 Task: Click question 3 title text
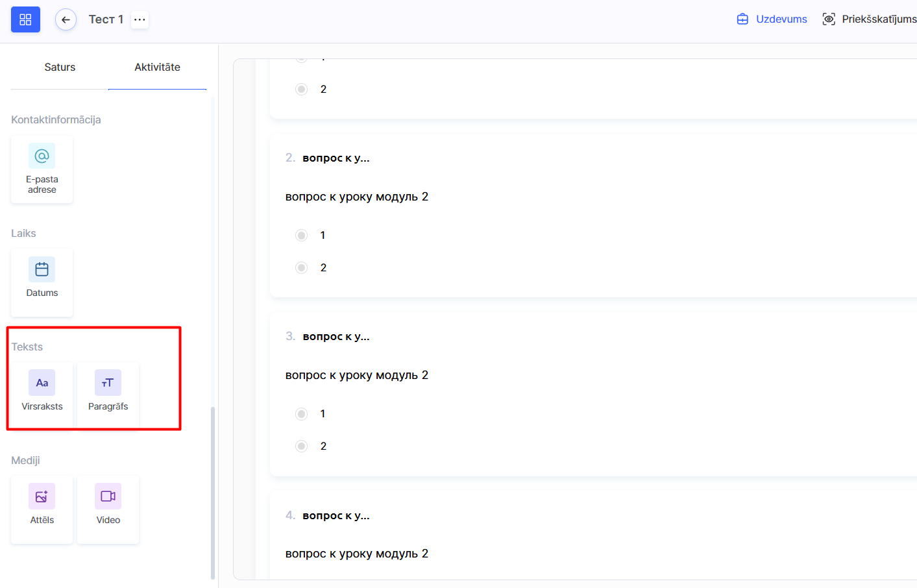[x=336, y=337]
